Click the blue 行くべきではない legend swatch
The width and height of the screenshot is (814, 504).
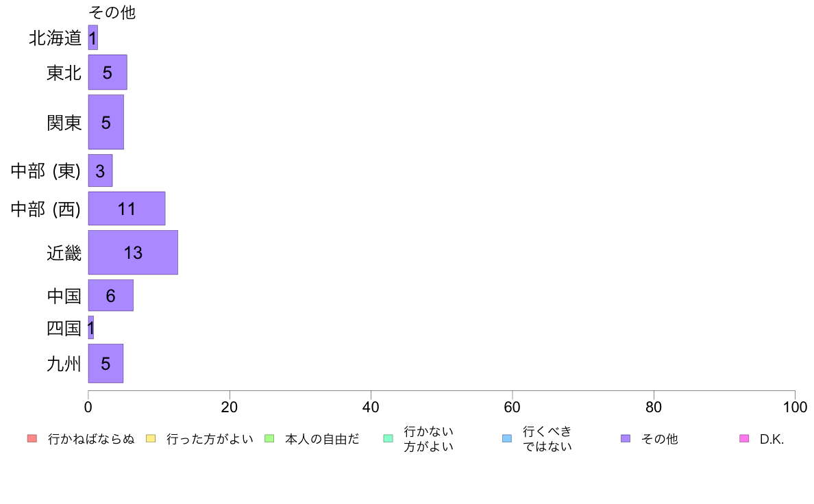pos(506,438)
